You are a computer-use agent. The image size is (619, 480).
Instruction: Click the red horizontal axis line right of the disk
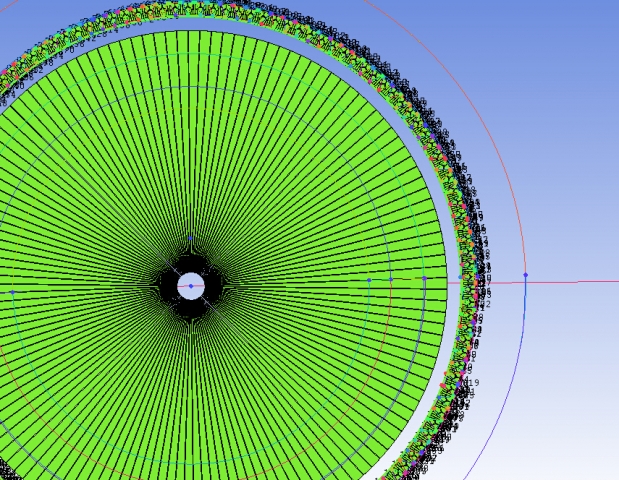coord(570,282)
